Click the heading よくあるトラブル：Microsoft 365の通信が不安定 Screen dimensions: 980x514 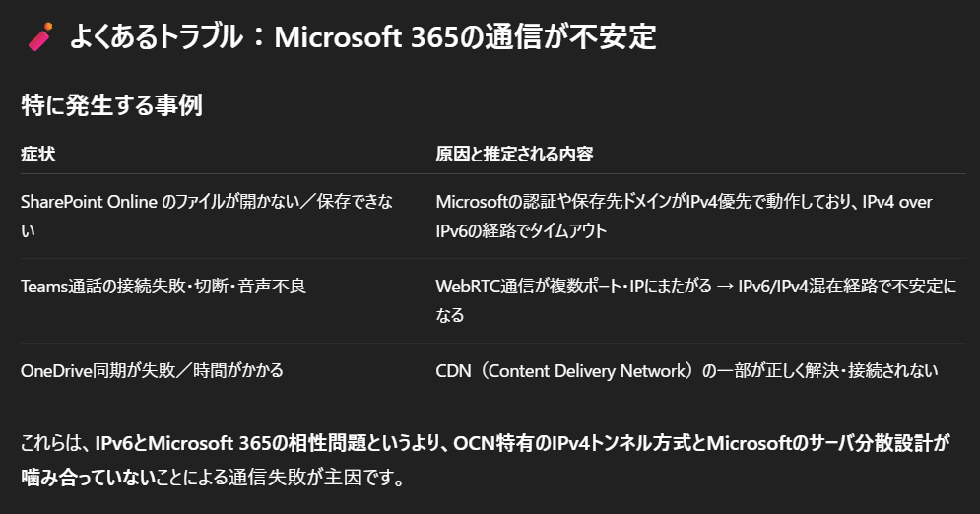point(362,36)
